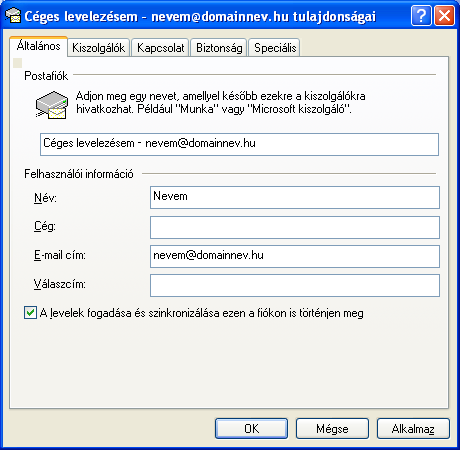Screen dimensions: 460x450
Task: Open the Kiszolgálók tab
Action: tap(98, 48)
